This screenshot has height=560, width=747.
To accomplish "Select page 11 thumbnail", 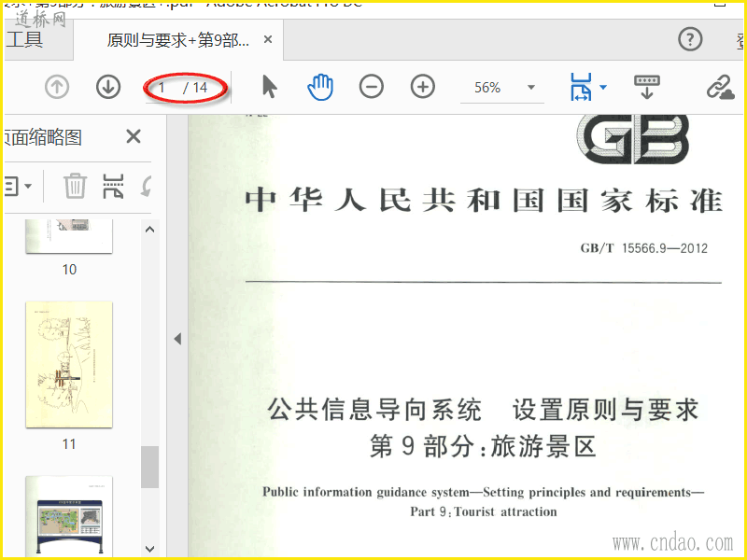I will click(x=69, y=364).
